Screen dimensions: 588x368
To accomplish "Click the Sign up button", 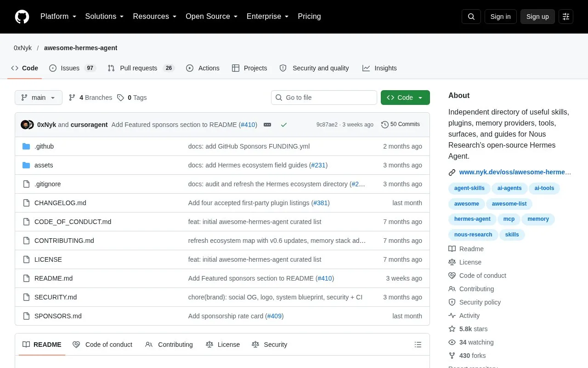I will click(x=537, y=17).
